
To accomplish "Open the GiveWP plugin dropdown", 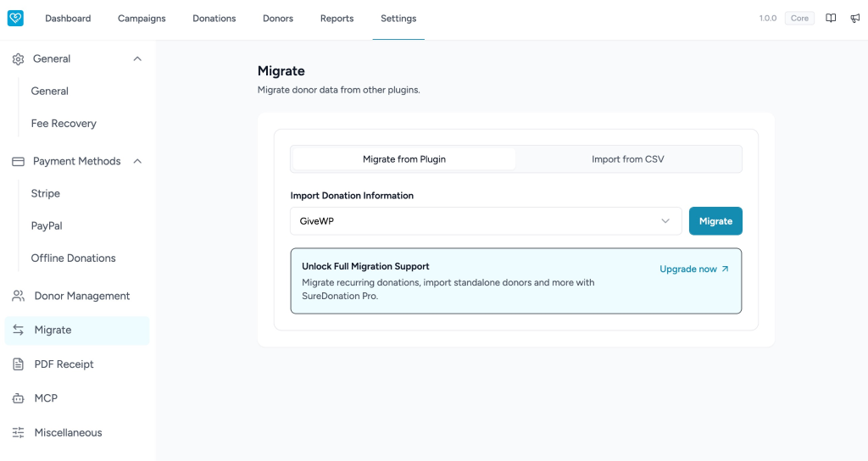I will pos(486,221).
